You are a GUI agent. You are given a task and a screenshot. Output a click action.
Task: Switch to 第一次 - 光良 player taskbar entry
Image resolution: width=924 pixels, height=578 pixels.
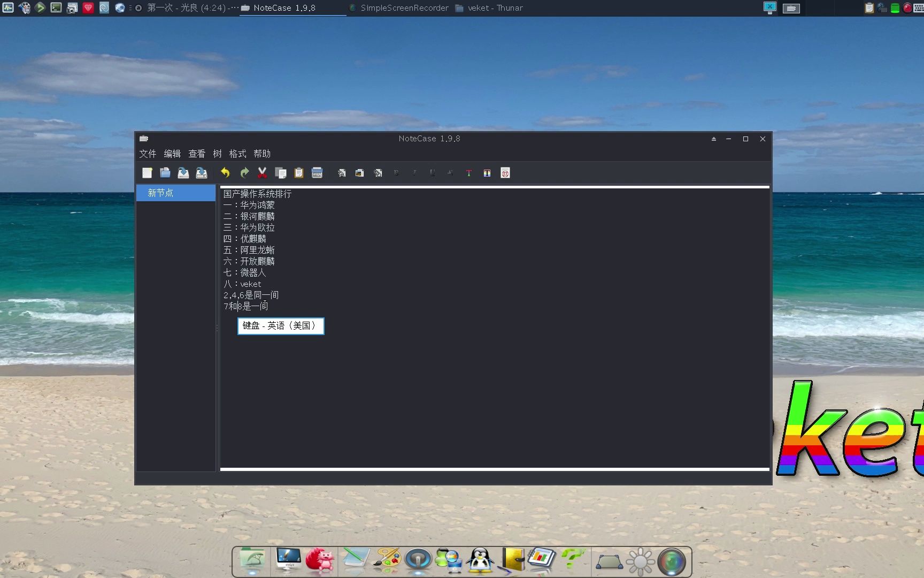187,8
